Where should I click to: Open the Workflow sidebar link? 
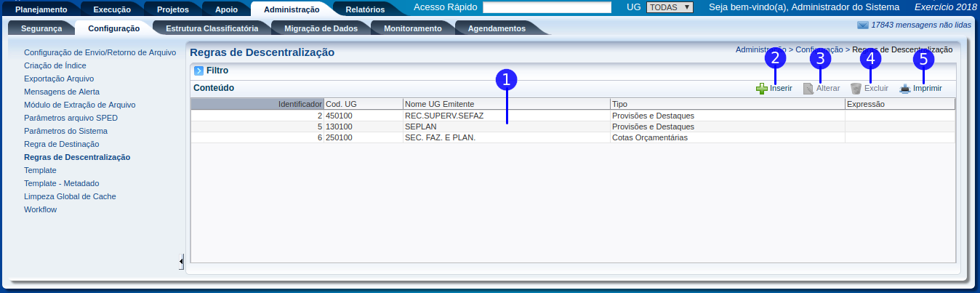(40, 209)
